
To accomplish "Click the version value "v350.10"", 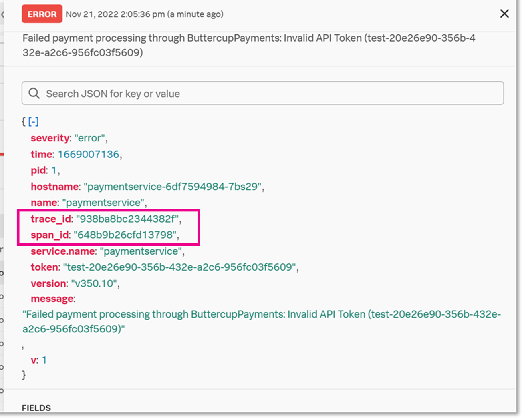I will click(x=94, y=283).
